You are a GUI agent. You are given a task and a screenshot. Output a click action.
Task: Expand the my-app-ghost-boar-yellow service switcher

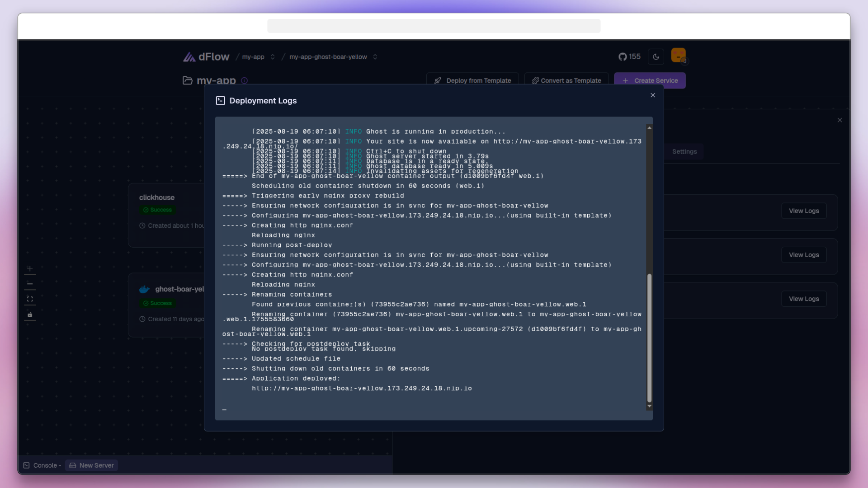[x=375, y=57]
